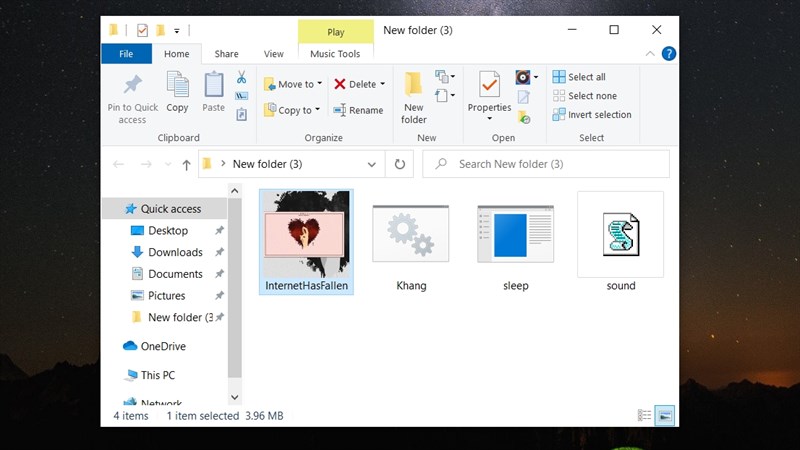Click the Properties checkmark icon
This screenshot has width=800, height=450.
point(489,85)
